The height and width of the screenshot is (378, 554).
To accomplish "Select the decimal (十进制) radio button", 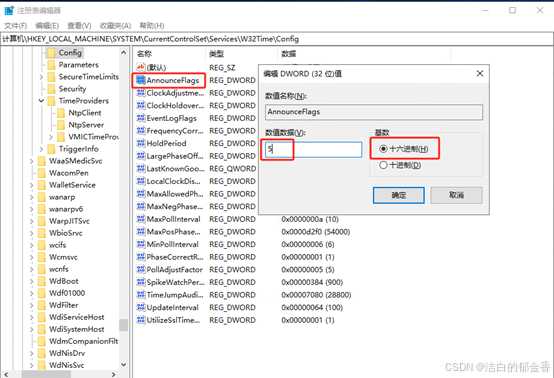I will tap(383, 165).
